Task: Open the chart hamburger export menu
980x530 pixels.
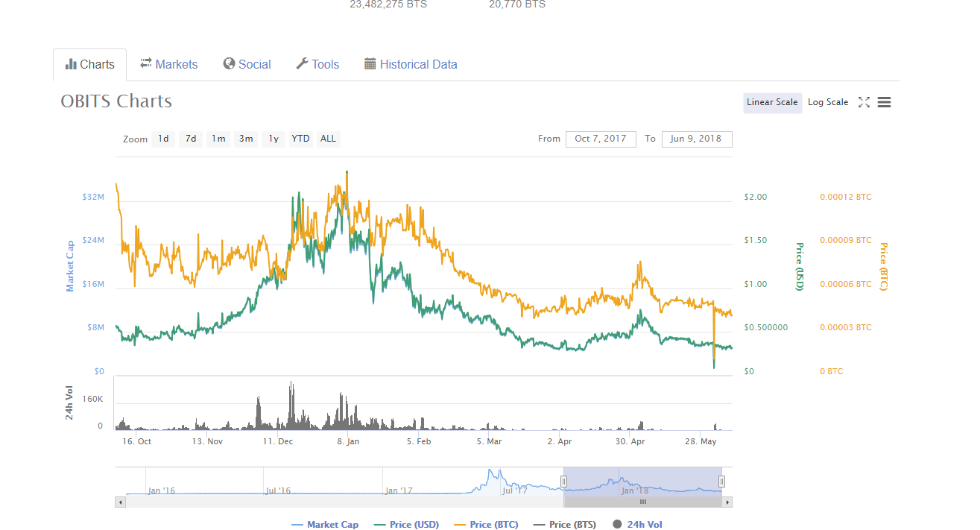Action: [x=884, y=102]
